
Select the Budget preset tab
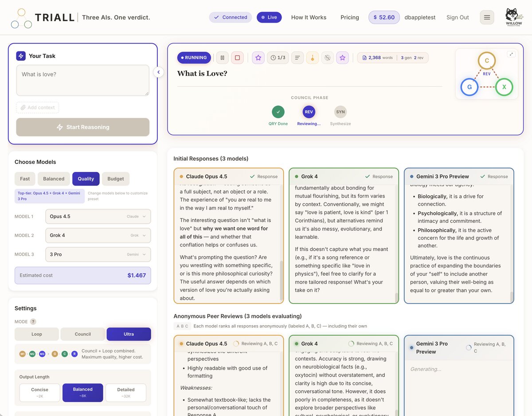click(x=116, y=179)
